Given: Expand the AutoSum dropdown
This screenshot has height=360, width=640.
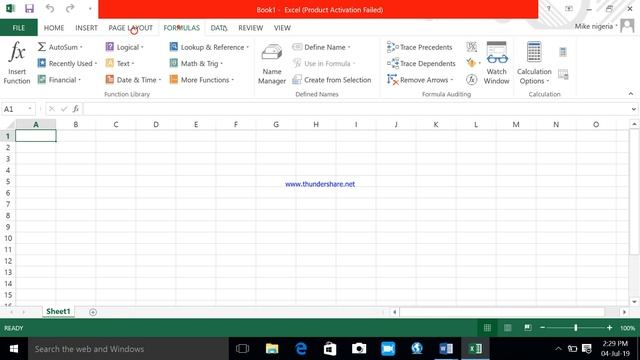Looking at the screenshot, I should tap(60, 47).
